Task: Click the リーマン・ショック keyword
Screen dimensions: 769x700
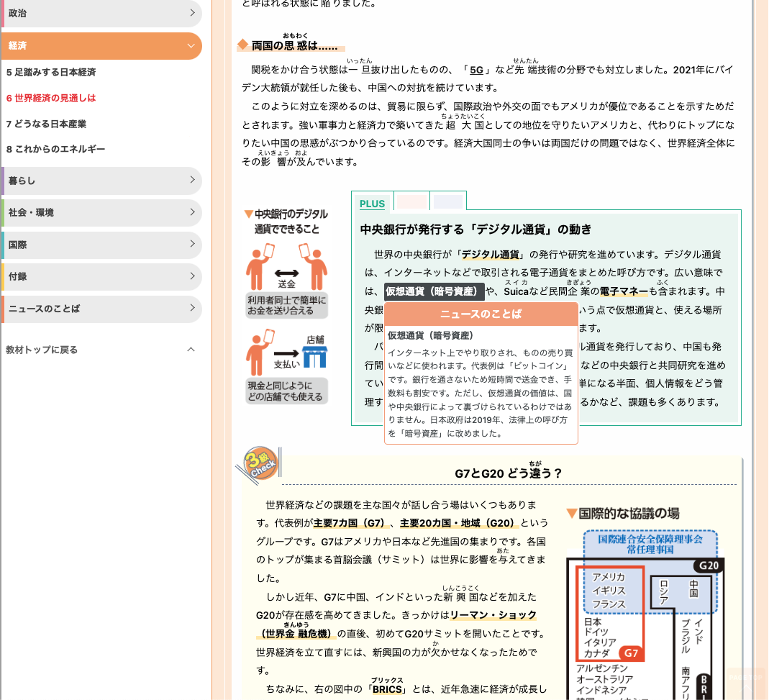Action: tap(493, 615)
